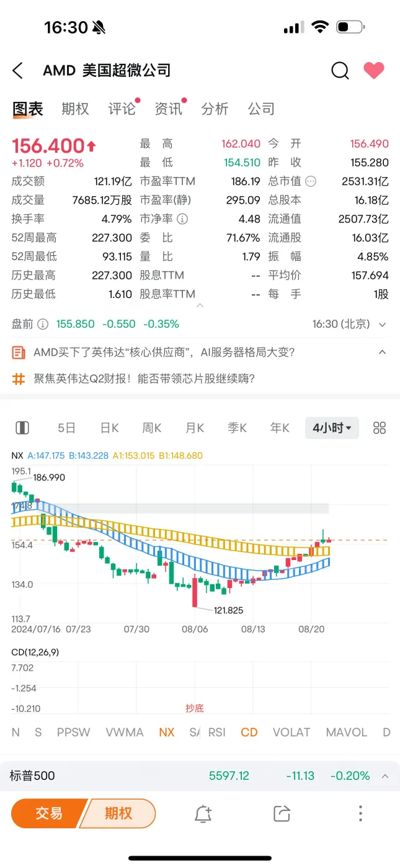
Task: Select the MAVOL sub-indicator
Action: click(x=347, y=733)
